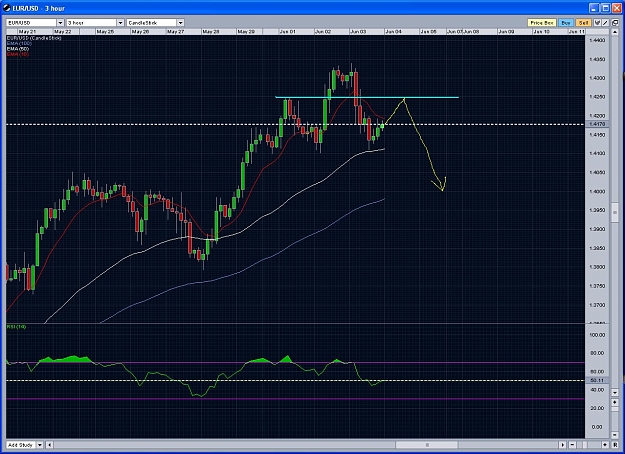This screenshot has width=625, height=454.
Task: Click the EMA (100) legend label
Action: pyautogui.click(x=20, y=43)
